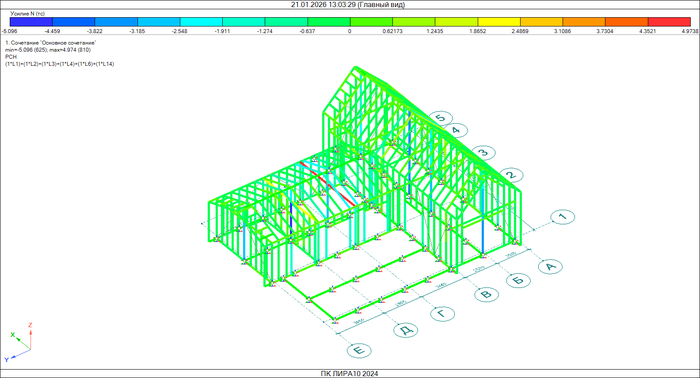700x378 pixels.
Task: Select the yellow swatch after 1.8652
Action: coord(499,21)
